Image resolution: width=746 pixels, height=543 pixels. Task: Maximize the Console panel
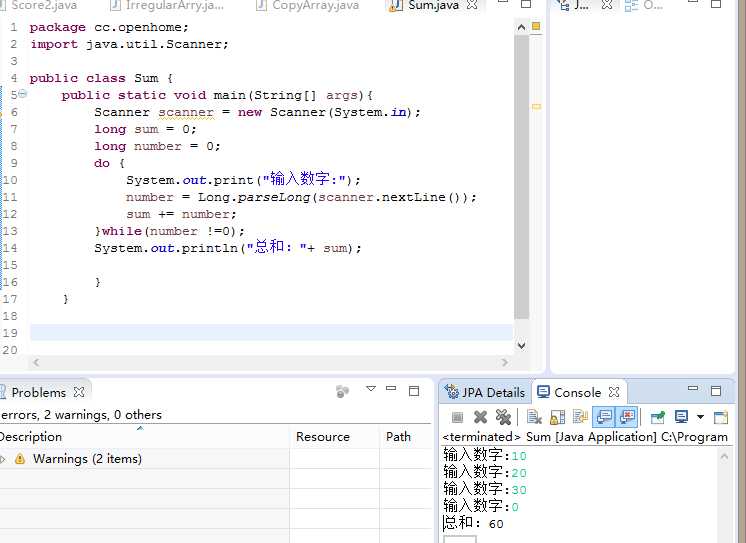tap(716, 391)
